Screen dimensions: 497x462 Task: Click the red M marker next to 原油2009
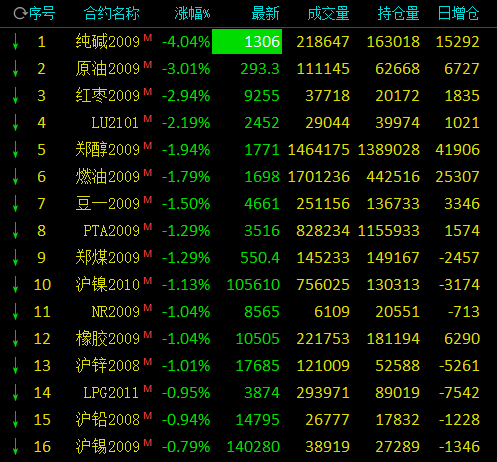(148, 65)
